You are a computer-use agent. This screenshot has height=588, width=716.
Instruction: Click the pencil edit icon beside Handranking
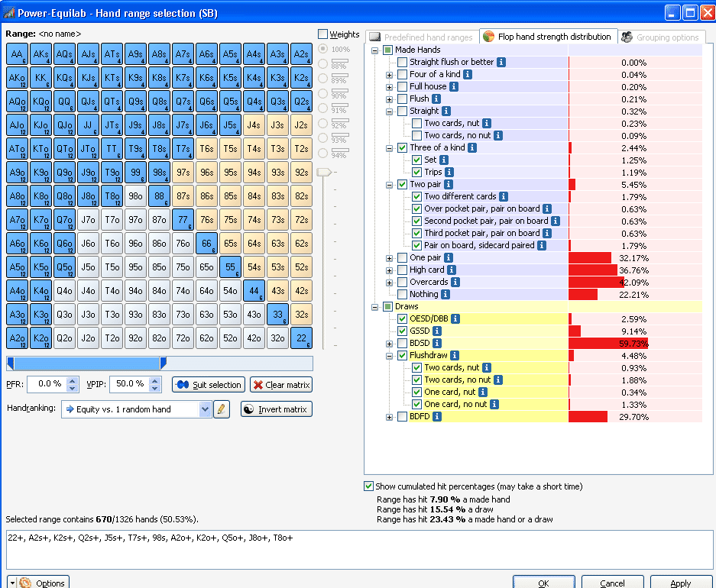222,409
